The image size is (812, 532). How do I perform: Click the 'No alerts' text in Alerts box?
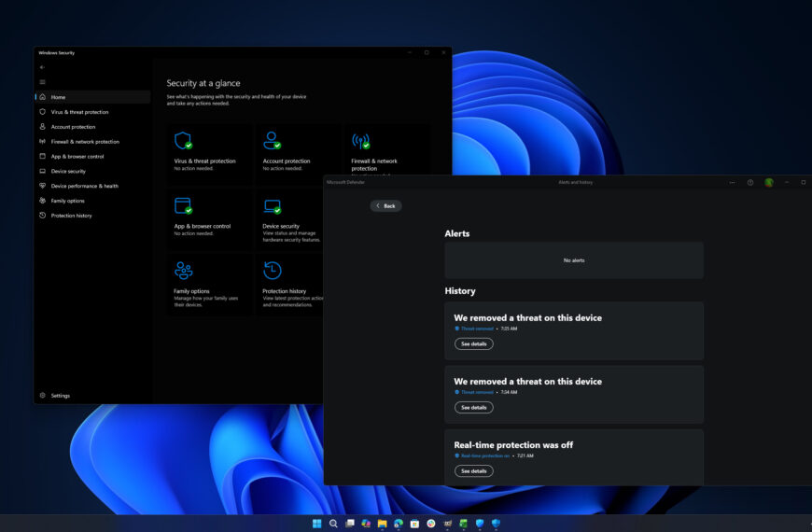click(x=574, y=260)
